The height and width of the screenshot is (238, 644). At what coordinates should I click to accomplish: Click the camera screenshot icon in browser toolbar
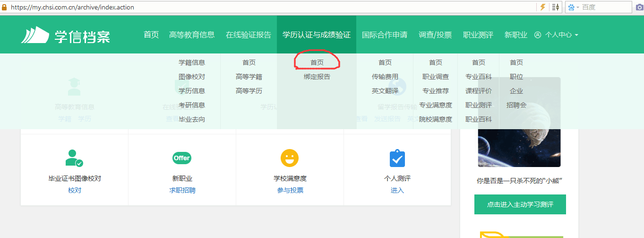tap(639, 7)
